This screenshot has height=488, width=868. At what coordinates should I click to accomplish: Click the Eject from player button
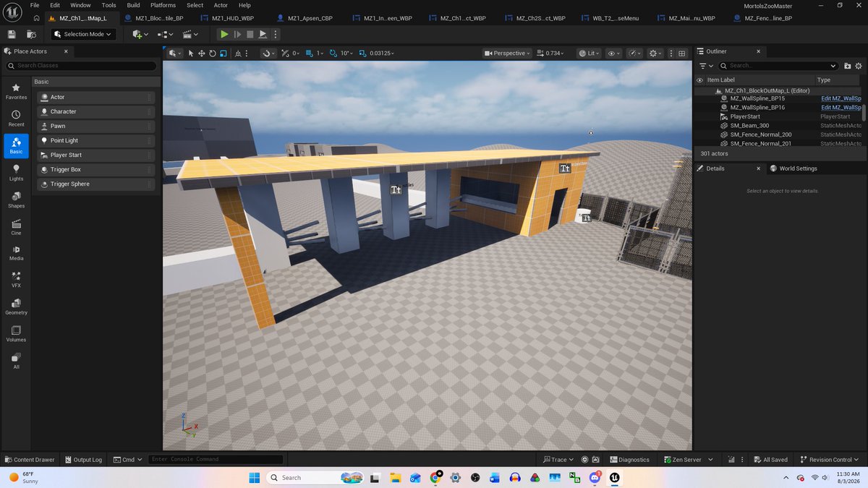(263, 34)
